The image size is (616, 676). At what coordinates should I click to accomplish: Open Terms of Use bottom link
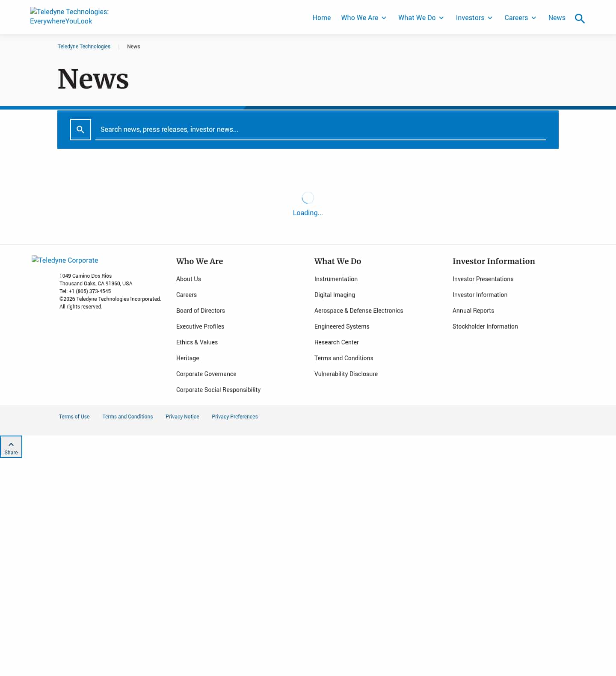coord(74,417)
